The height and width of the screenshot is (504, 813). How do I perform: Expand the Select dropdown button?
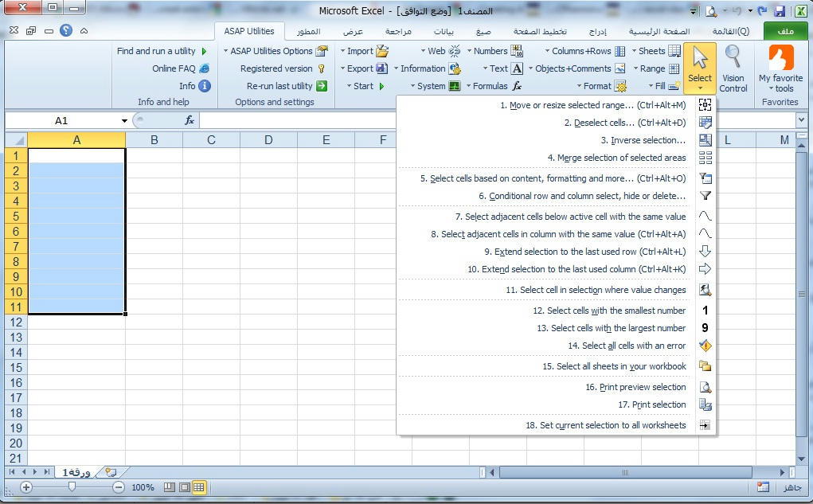point(700,69)
